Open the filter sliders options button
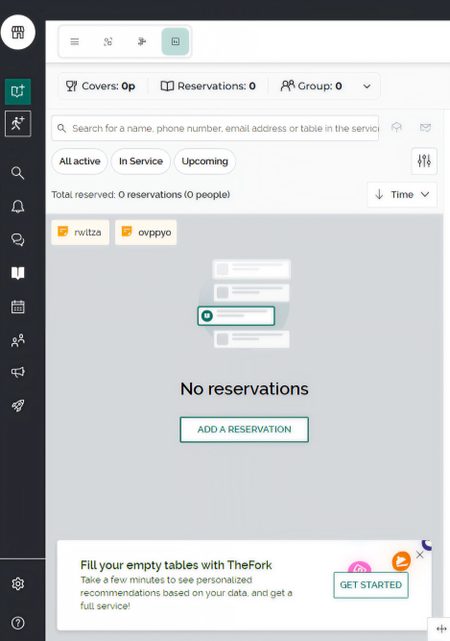The width and height of the screenshot is (450, 641). point(424,161)
